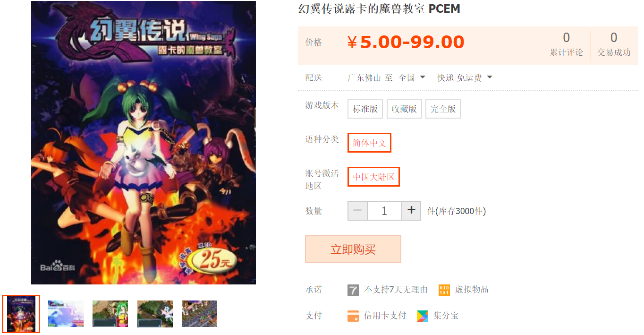Image resolution: width=644 pixels, height=335 pixels.
Task: Click the virtual goods binary icon
Action: [x=444, y=290]
